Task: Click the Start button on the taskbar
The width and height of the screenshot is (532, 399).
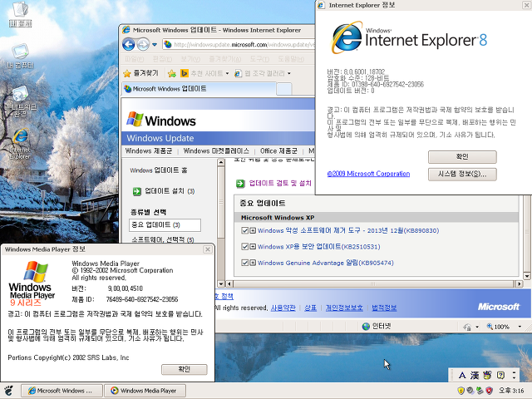Action: [9, 391]
